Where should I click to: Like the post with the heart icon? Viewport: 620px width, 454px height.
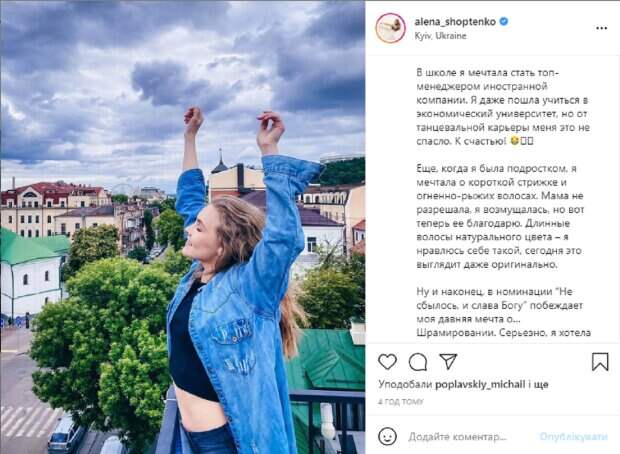point(387,361)
